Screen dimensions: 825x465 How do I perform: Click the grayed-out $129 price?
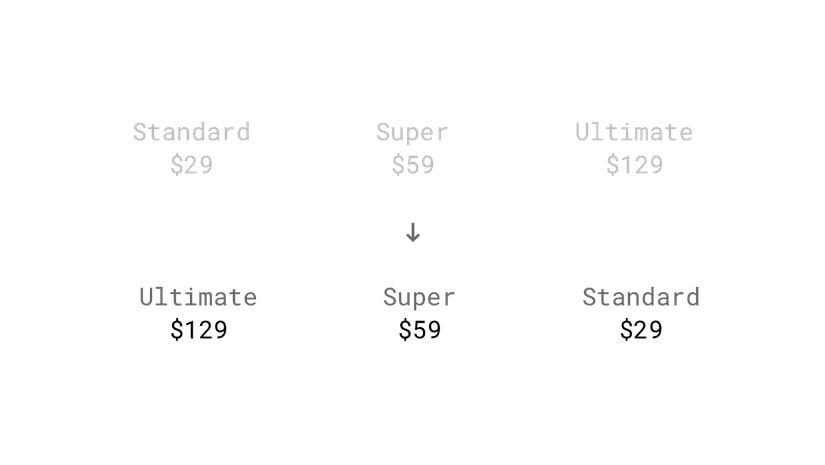(x=634, y=165)
